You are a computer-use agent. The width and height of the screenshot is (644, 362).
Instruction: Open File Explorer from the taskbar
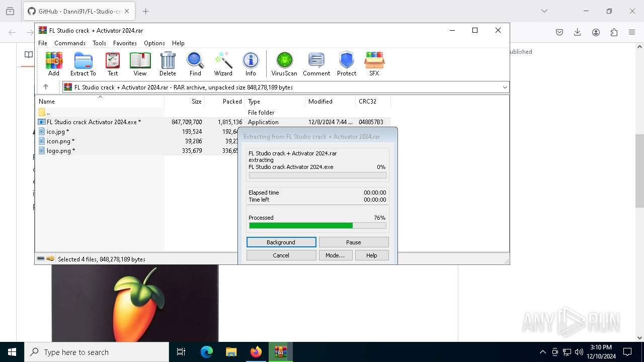pyautogui.click(x=231, y=352)
